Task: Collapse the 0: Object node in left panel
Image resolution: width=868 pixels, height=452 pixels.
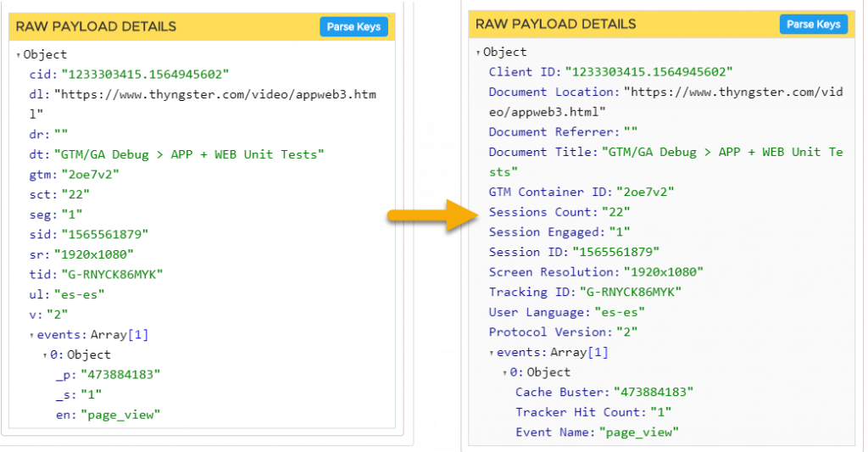Action: pyautogui.click(x=45, y=355)
